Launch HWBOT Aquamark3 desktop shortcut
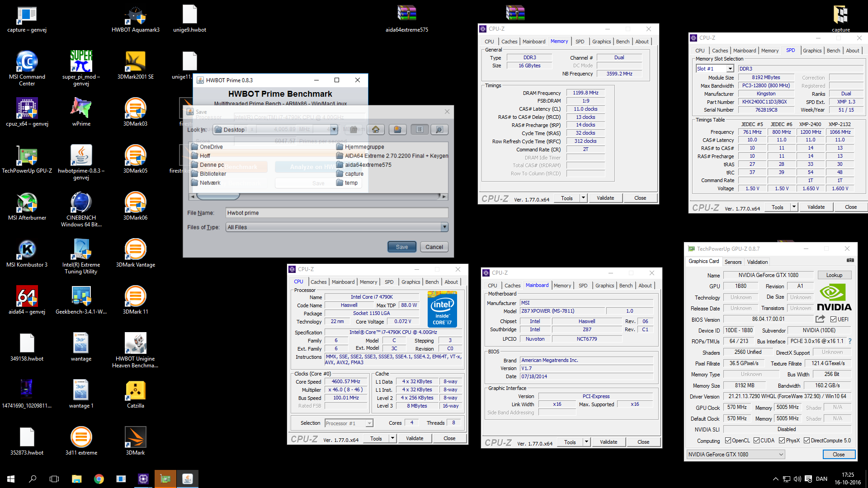Image resolution: width=868 pixels, height=488 pixels. [135, 19]
